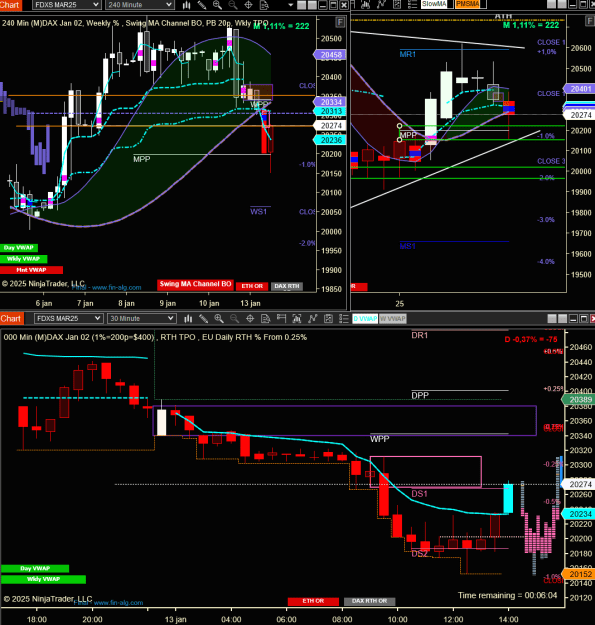
Task: Open bar type menu in 30 Minute chart
Action: (188, 318)
